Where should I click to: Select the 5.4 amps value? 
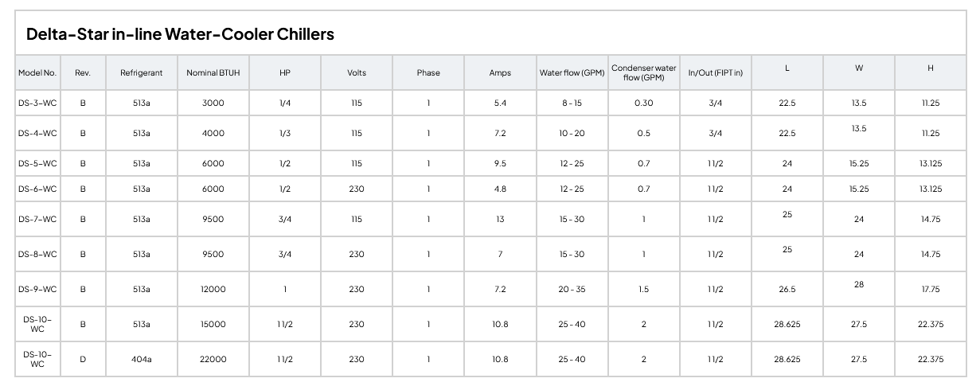500,103
